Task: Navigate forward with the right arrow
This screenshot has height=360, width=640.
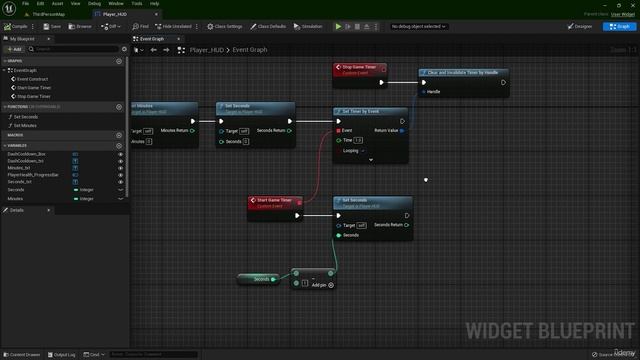Action: click(166, 50)
